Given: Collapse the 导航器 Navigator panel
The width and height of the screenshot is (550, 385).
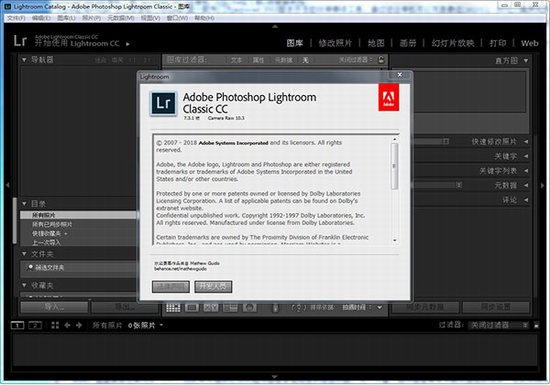Looking at the screenshot, I should pos(24,60).
